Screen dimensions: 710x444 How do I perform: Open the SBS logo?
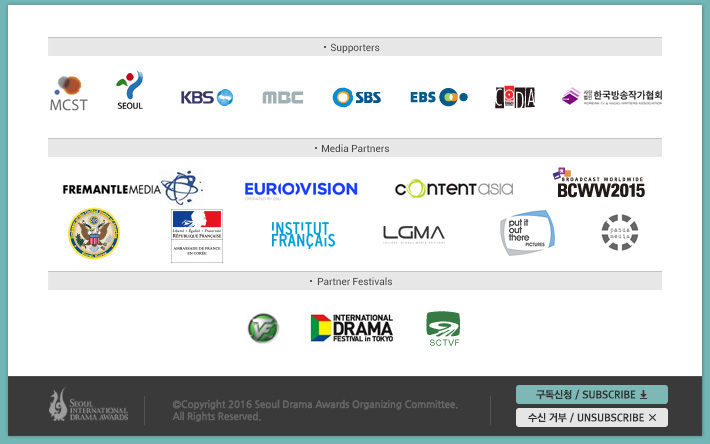(357, 97)
